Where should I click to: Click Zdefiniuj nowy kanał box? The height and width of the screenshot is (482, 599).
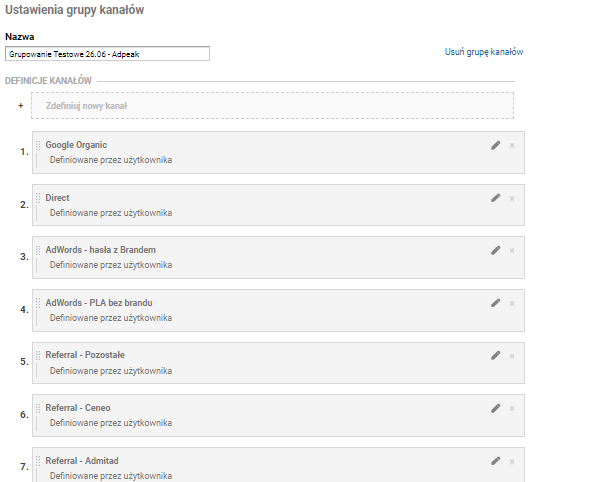click(x=272, y=105)
